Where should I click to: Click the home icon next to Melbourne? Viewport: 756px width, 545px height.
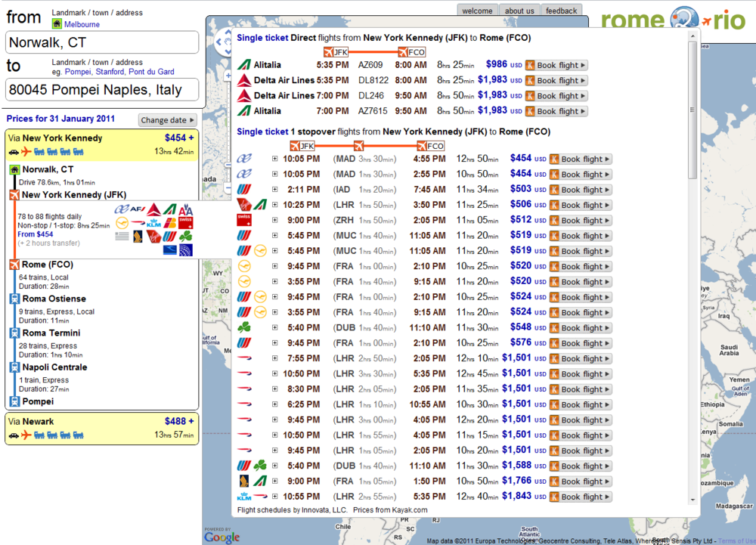57,24
